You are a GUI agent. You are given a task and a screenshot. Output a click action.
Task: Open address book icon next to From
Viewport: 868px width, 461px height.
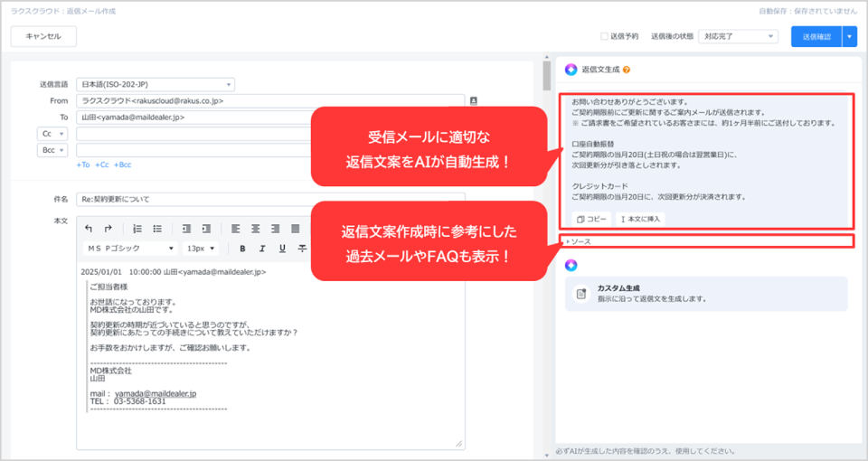pyautogui.click(x=473, y=100)
